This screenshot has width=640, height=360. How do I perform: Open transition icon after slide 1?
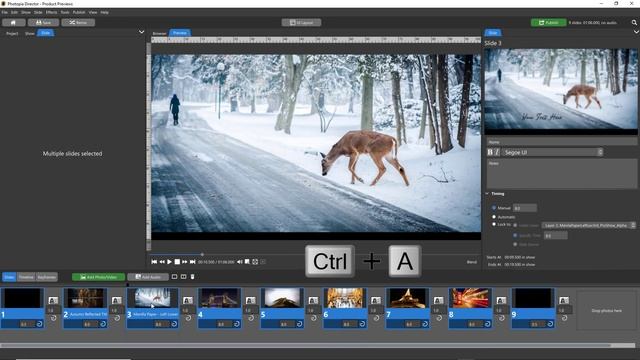[53, 300]
